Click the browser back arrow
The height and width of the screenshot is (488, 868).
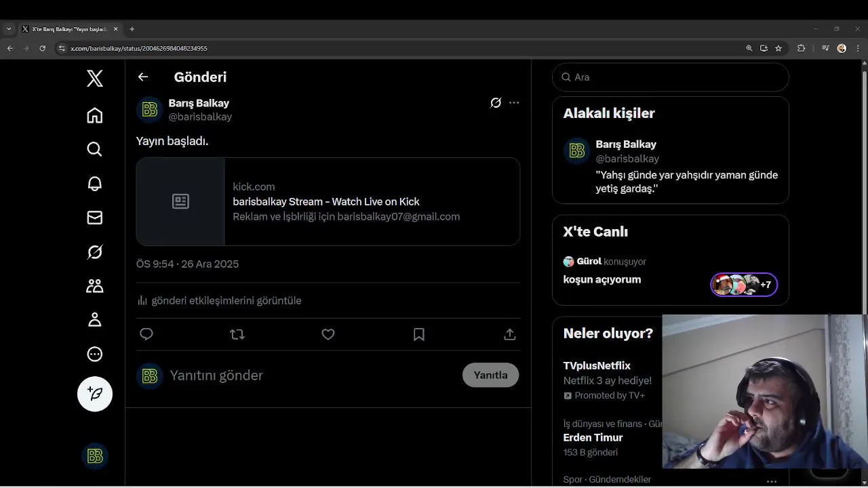[9, 48]
